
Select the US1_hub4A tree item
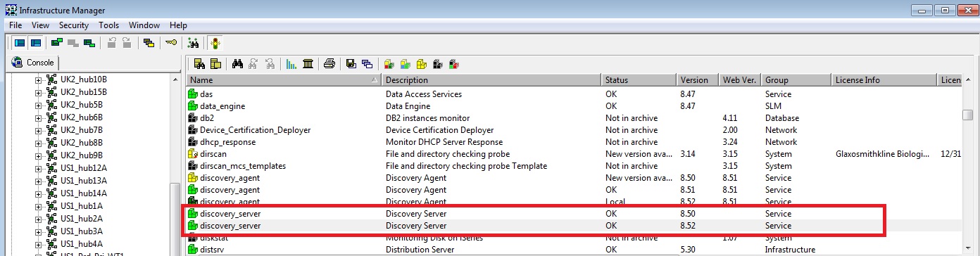click(x=82, y=244)
